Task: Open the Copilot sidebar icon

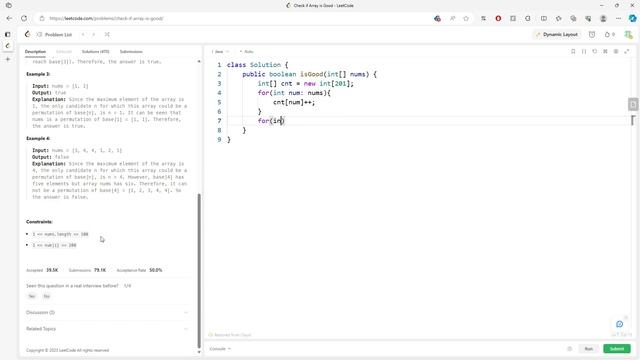Action: 632,18
